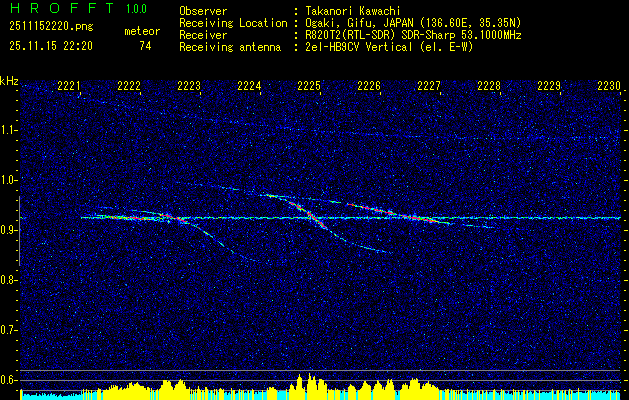This screenshot has width=629, height=400.
Task: Click the kHz axis unit label
Action: click(9, 81)
